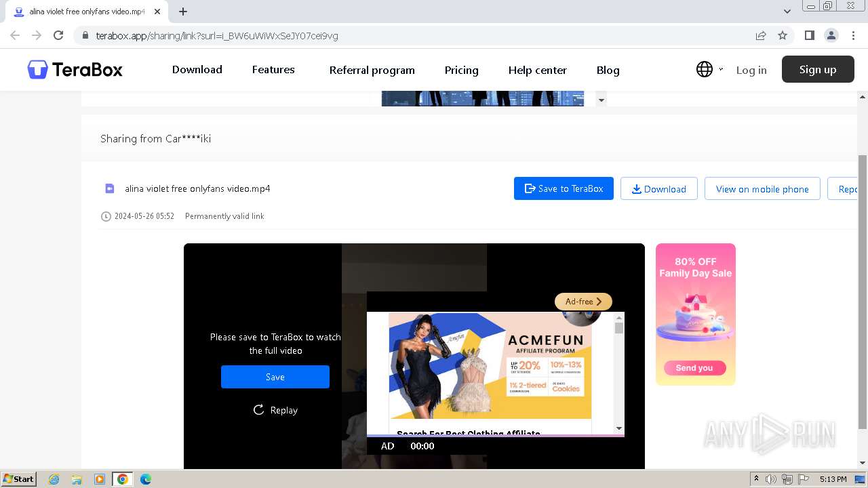Click the Sharing from Car****iki text

(156, 138)
